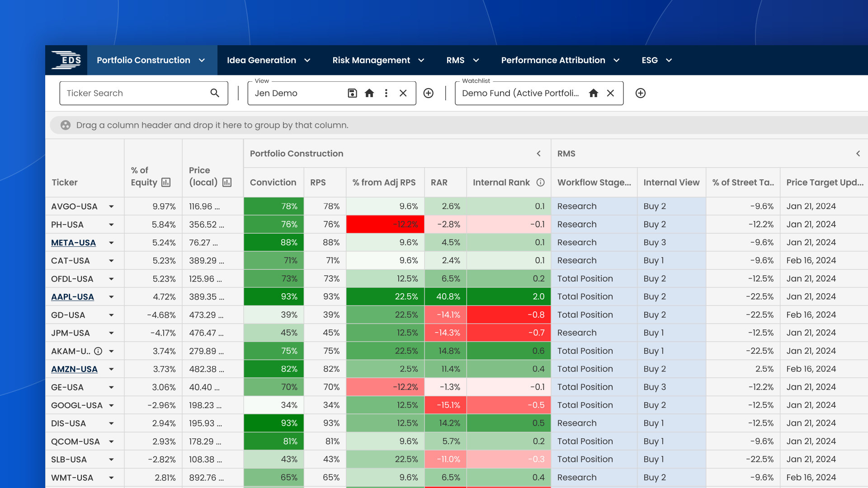Click the ticker search magnifier icon
This screenshot has width=868, height=488.
(215, 93)
